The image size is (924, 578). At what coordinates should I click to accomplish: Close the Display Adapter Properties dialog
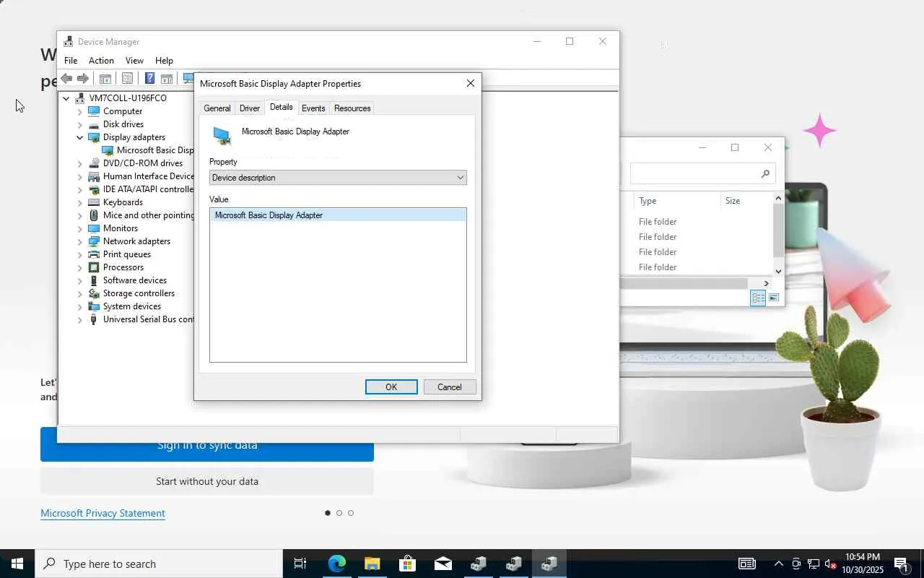pyautogui.click(x=471, y=84)
